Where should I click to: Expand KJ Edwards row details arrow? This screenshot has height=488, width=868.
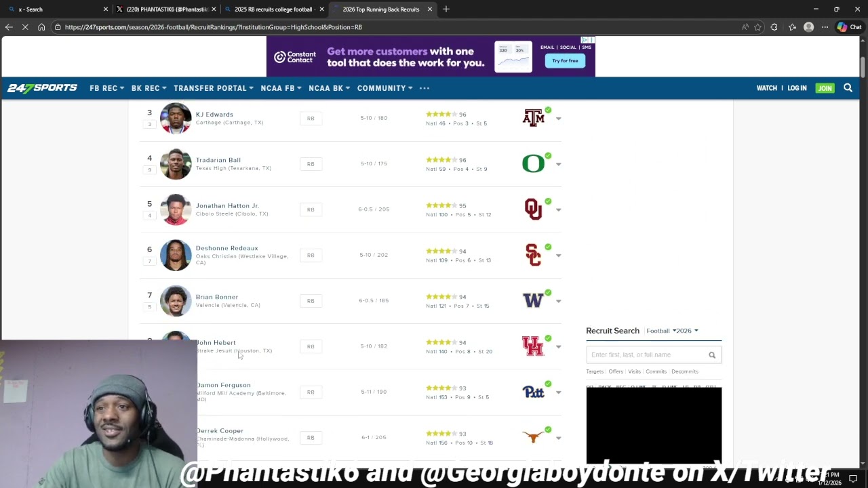pos(559,119)
